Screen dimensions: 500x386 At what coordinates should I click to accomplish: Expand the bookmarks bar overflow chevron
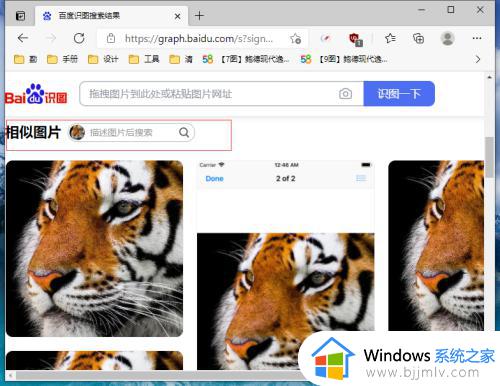tap(478, 59)
